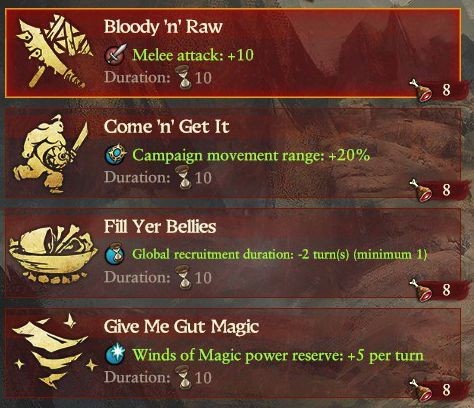Screen dimensions: 474x408
Task: Click the Melee attack: +10 effect text
Action: click(193, 55)
